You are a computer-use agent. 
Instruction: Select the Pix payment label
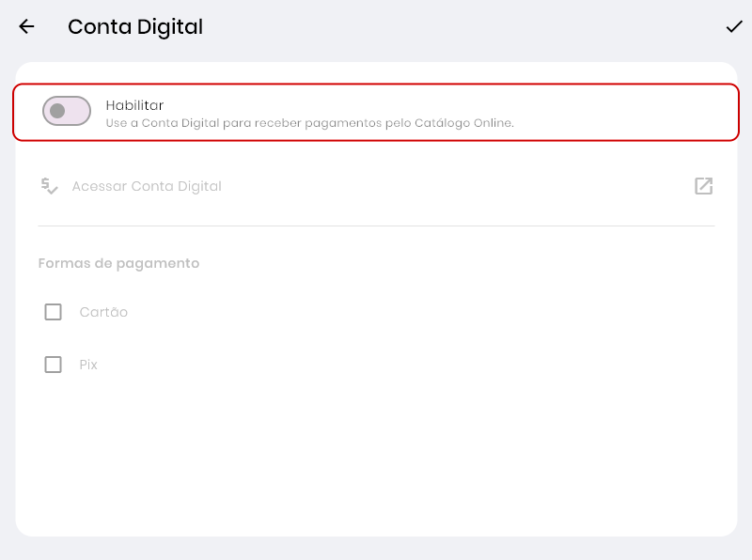tap(88, 365)
